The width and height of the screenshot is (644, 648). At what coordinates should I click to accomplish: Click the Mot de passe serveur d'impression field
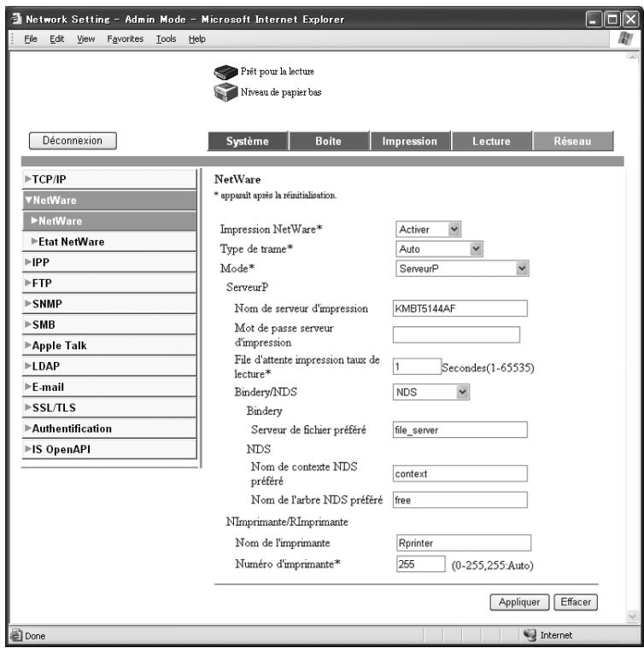point(456,335)
